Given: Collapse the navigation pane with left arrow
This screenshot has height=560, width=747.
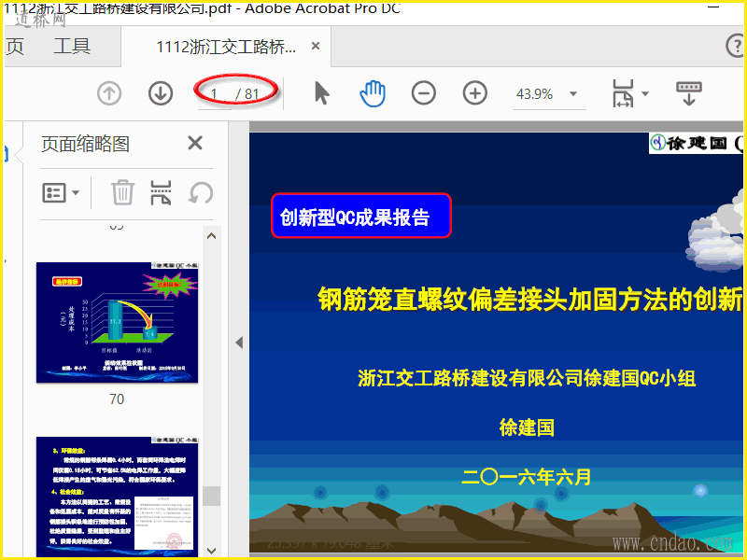Looking at the screenshot, I should [239, 343].
